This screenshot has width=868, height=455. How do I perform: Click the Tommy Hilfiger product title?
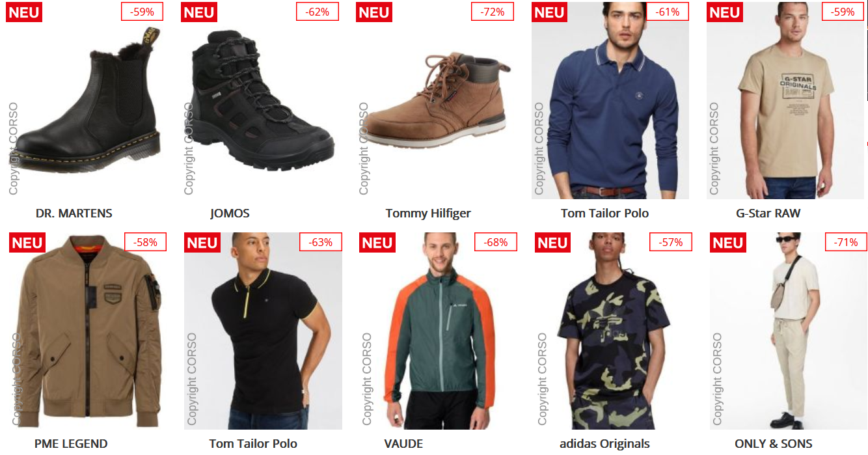pyautogui.click(x=428, y=214)
